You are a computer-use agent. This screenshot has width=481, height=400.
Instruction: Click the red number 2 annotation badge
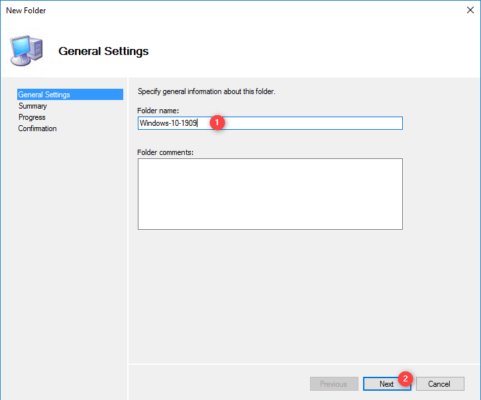[405, 378]
